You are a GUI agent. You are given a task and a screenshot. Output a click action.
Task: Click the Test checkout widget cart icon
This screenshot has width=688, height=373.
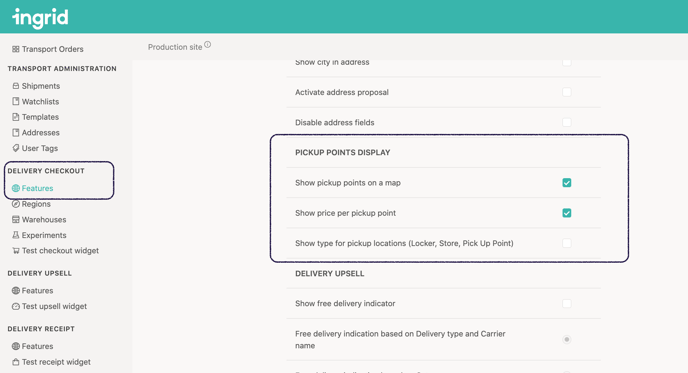coord(16,251)
